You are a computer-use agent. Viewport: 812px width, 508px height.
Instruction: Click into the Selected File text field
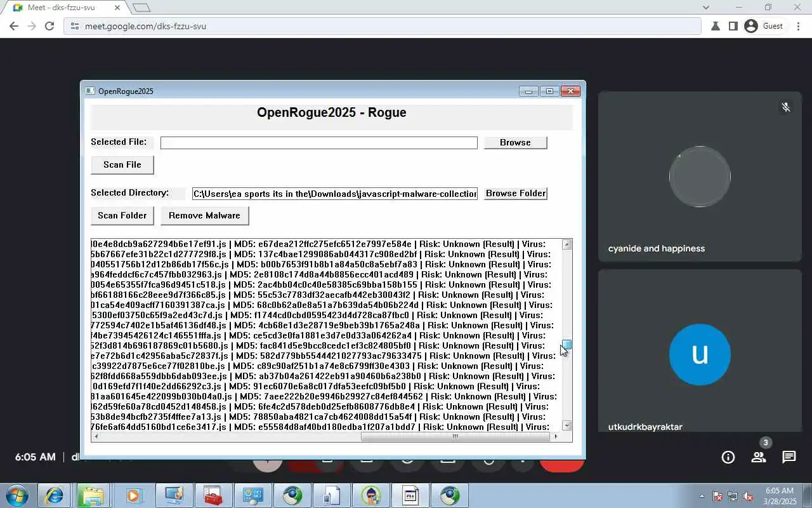tap(318, 143)
